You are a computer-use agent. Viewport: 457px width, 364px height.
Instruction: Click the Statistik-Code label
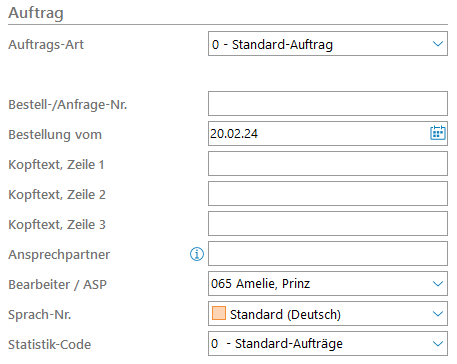[49, 344]
